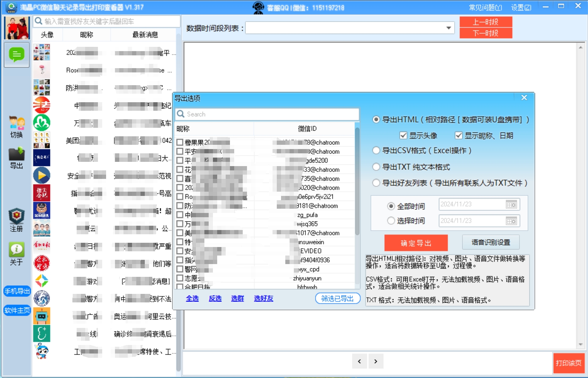The width and height of the screenshot is (588, 378).
Task: Click 选好友 link
Action: tap(264, 298)
